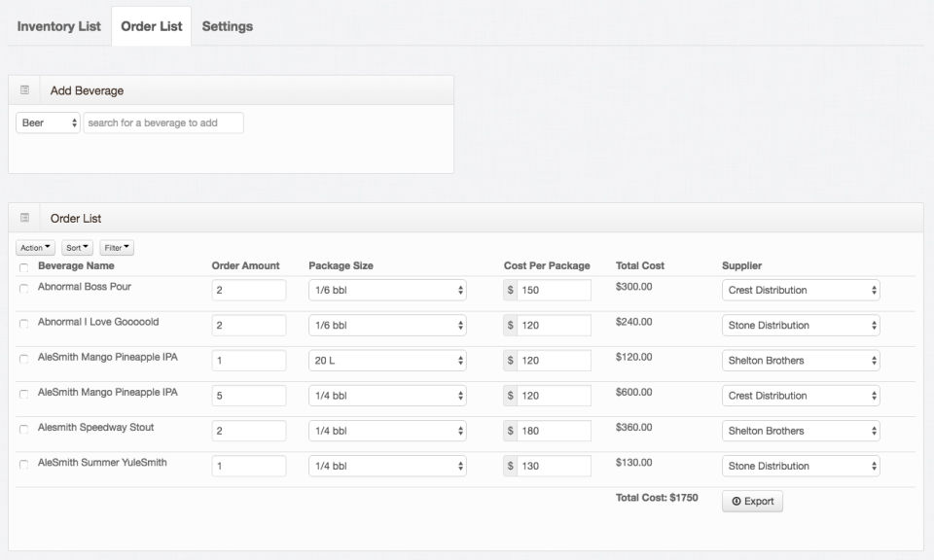The width and height of the screenshot is (934, 560).
Task: Click the dollar sign on the Speedway Stout cost
Action: 510,431
